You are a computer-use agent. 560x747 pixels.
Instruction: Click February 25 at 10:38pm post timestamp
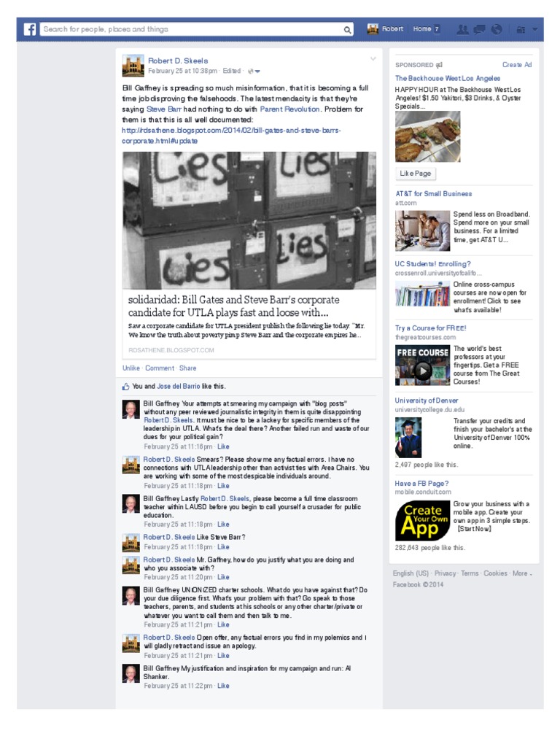[182, 71]
